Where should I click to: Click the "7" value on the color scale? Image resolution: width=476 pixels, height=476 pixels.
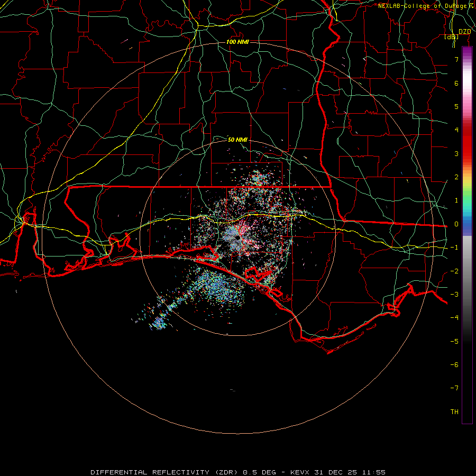456,59
